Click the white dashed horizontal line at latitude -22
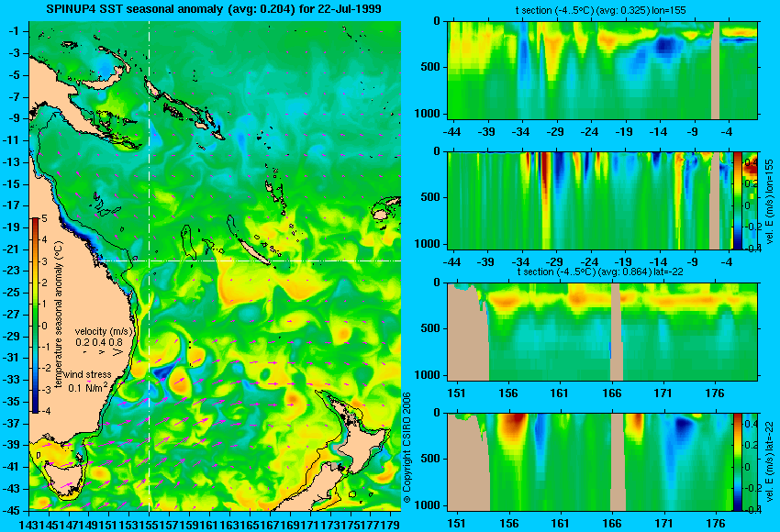 point(250,260)
